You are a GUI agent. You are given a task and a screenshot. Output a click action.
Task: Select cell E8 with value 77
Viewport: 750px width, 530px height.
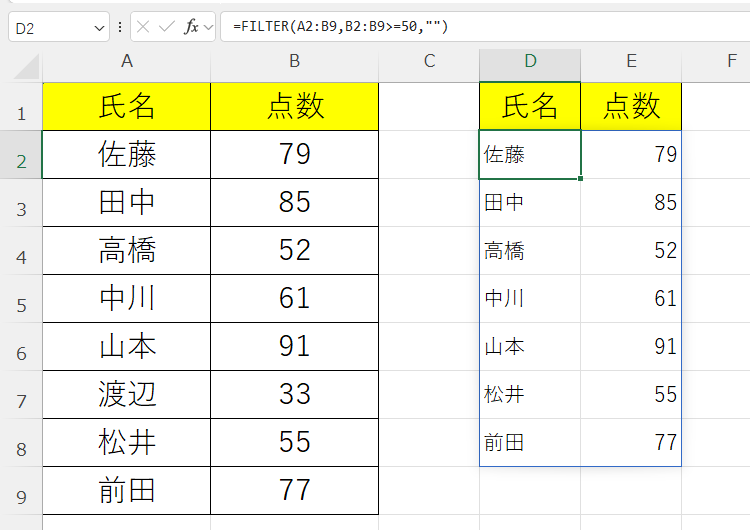pos(631,443)
